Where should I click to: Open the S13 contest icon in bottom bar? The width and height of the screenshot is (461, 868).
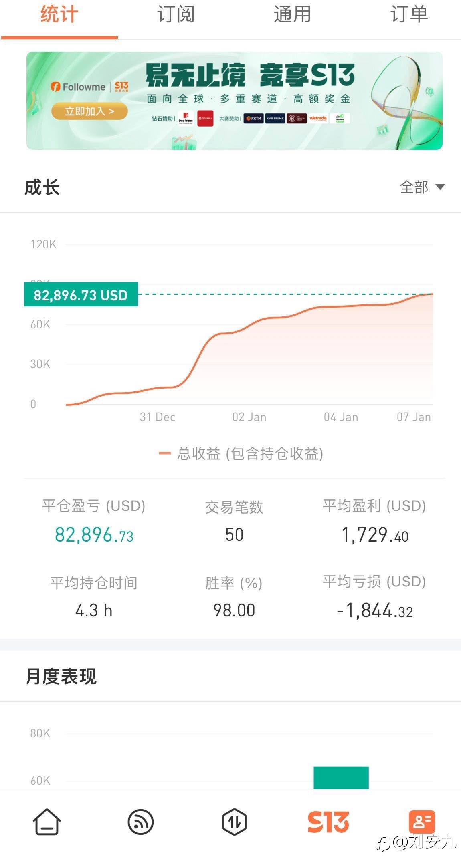pyautogui.click(x=328, y=822)
